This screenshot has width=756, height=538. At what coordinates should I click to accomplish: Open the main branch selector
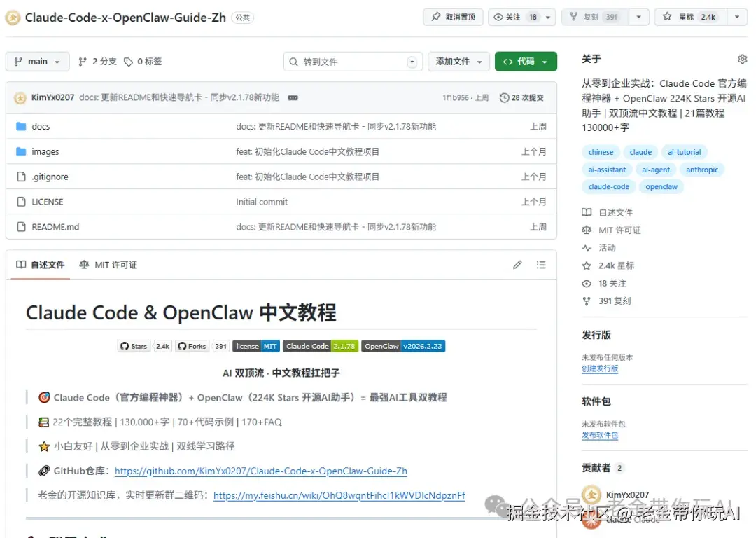click(x=38, y=61)
